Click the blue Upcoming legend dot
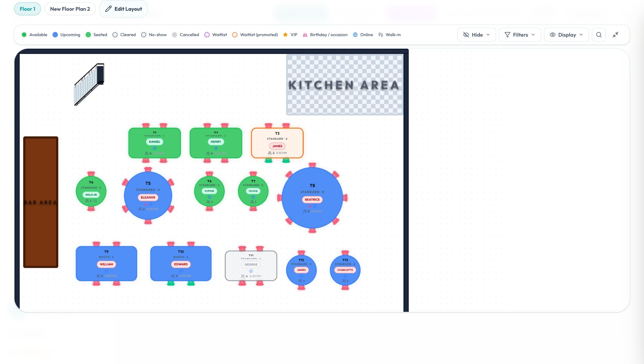The image size is (644, 364). 55,34
